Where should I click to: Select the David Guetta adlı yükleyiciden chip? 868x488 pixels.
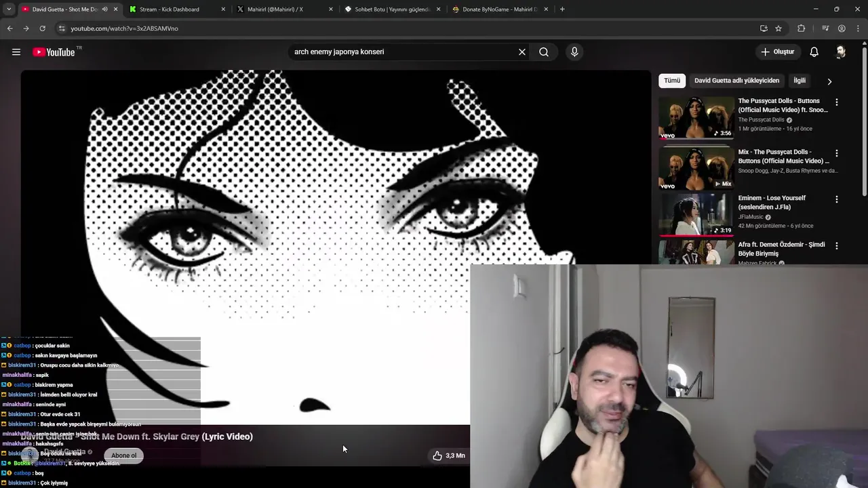click(736, 81)
